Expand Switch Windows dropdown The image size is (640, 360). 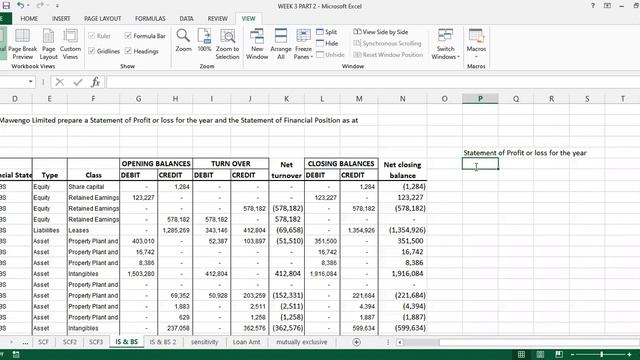tap(445, 53)
